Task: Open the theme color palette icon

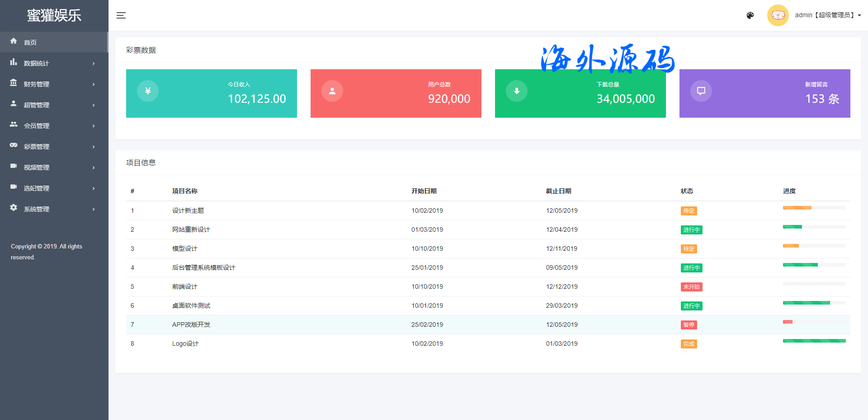Action: pos(750,15)
